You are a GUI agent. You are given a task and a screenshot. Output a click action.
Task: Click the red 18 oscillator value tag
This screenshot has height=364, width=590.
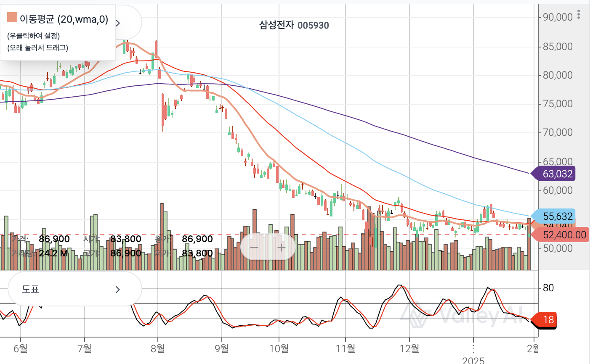coord(545,320)
